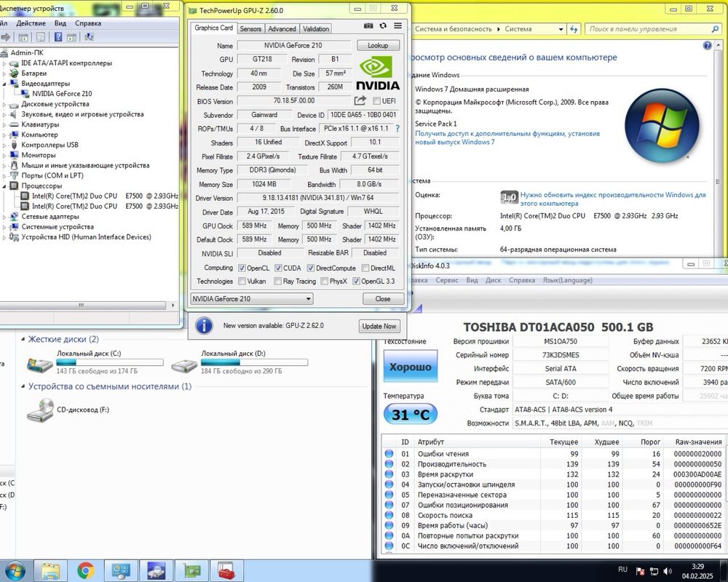Toggle the UEFI checkbox
Image resolution: width=728 pixels, height=582 pixels.
tap(376, 100)
